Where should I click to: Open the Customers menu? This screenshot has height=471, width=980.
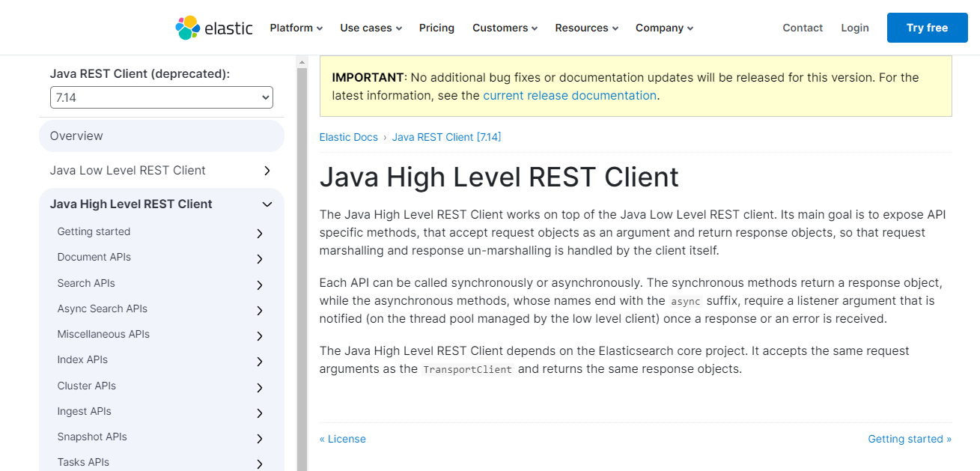[x=505, y=28]
